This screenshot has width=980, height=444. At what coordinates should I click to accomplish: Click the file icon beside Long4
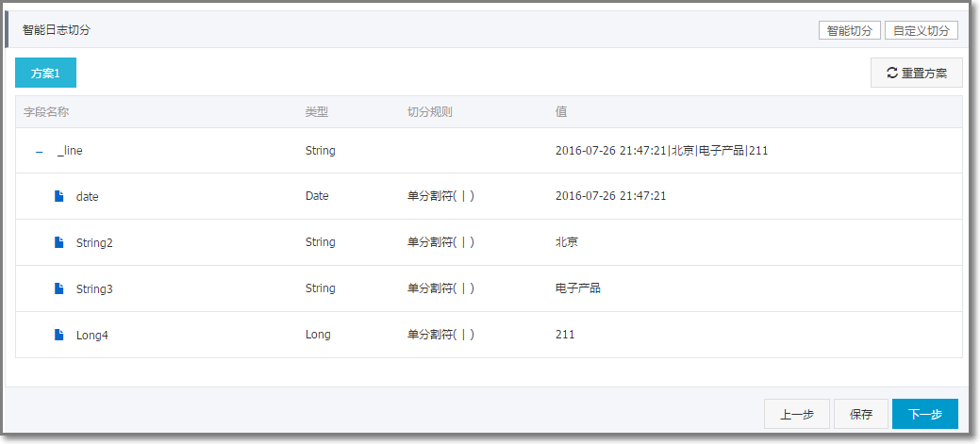59,335
